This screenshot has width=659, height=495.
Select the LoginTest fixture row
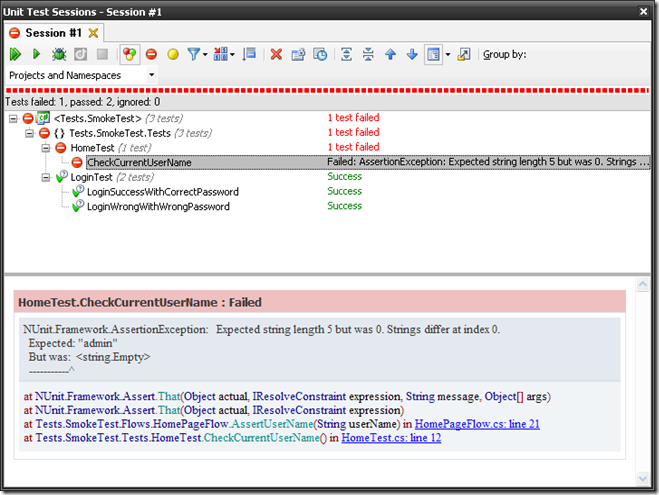coord(91,177)
